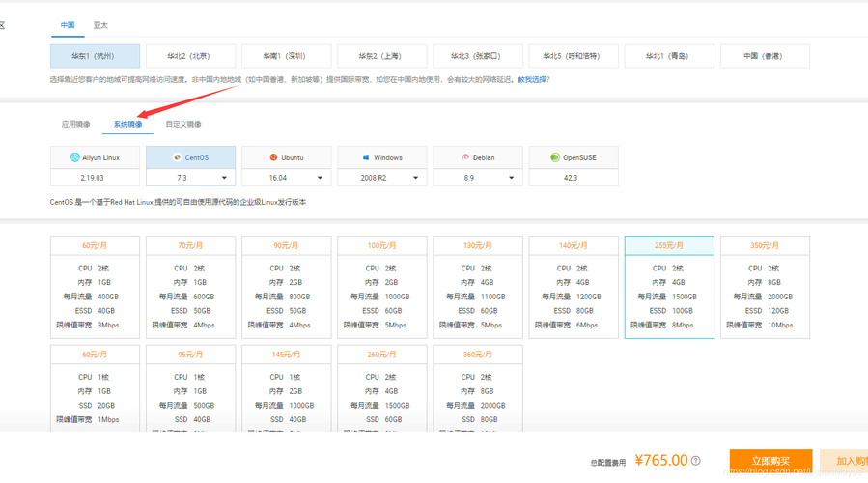Select region 华北1 (青岛)
The image size is (868, 483).
tap(669, 56)
